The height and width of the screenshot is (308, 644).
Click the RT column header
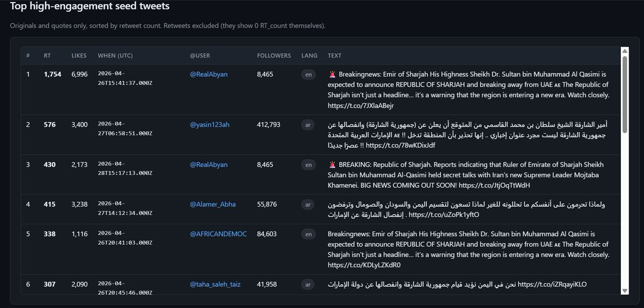click(47, 55)
